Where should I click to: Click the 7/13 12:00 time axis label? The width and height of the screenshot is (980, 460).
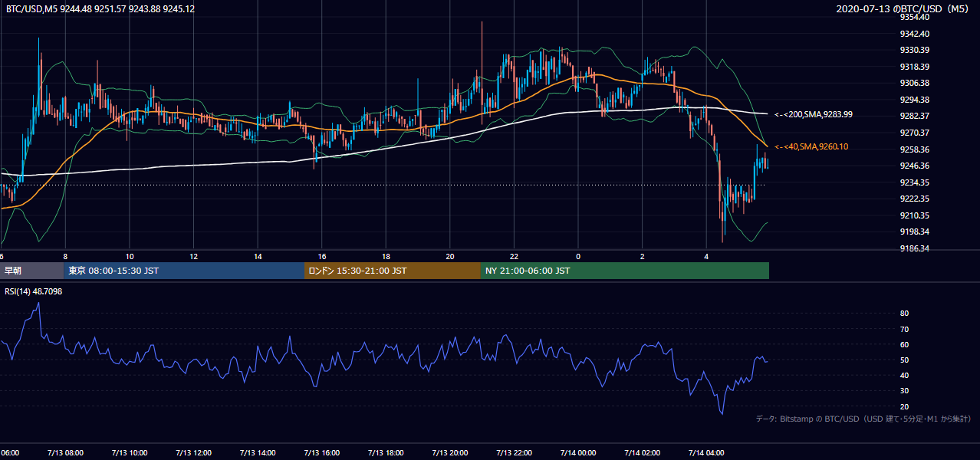pos(193,452)
